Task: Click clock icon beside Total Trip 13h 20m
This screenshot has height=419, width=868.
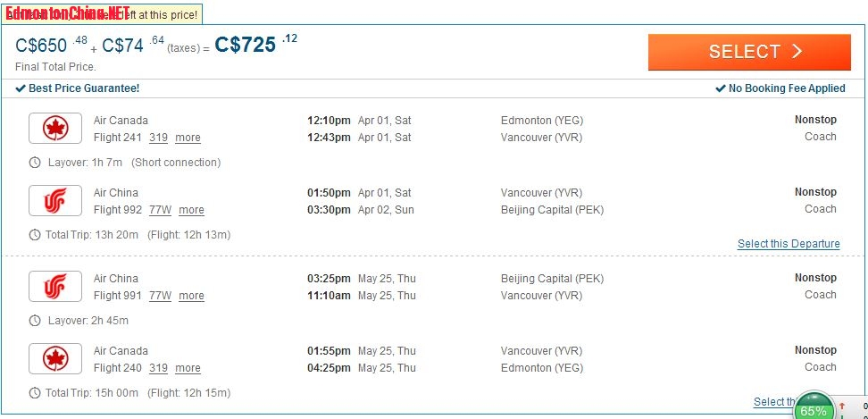Action: pos(35,235)
